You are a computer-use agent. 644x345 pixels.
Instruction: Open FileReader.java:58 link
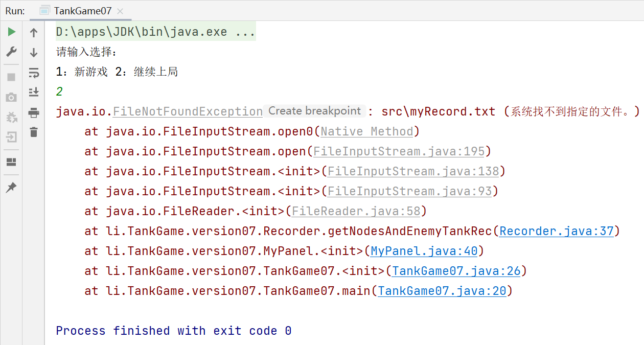pyautogui.click(x=356, y=211)
